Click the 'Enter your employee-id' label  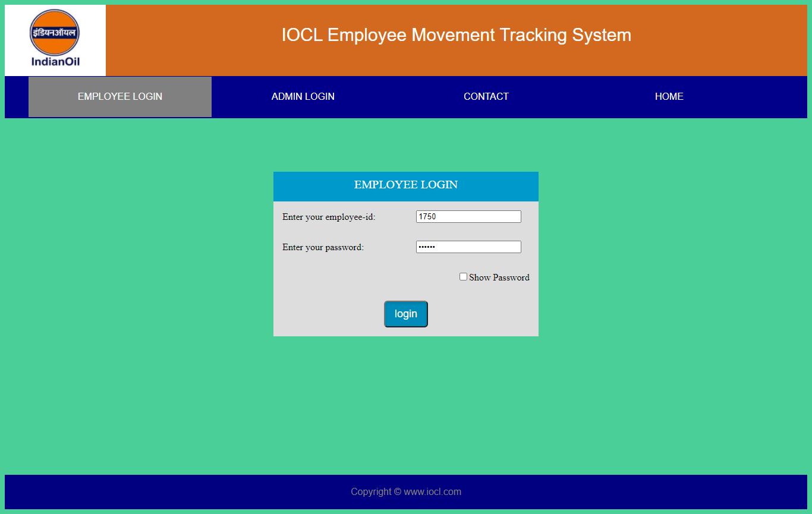tap(328, 217)
